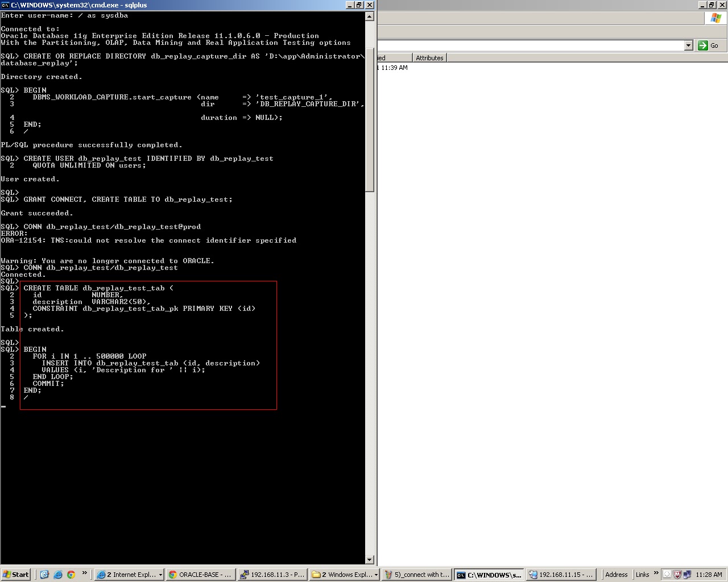Click the Attributes column header
The image size is (728, 582).
(429, 57)
